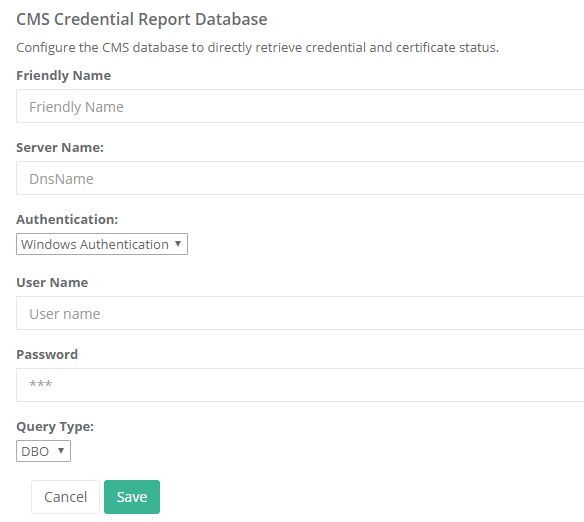Save the CMS database settings
Viewport: 584px width, 522px height.
pos(132,497)
